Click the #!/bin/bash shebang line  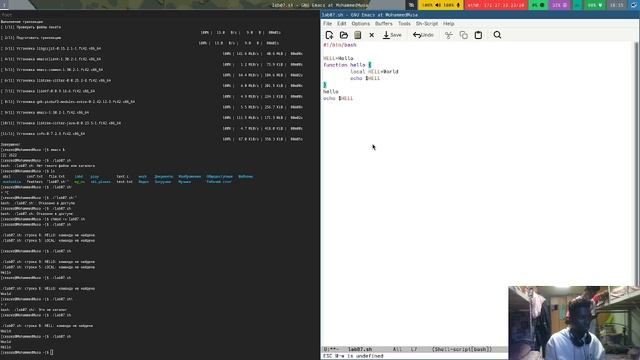click(x=340, y=45)
